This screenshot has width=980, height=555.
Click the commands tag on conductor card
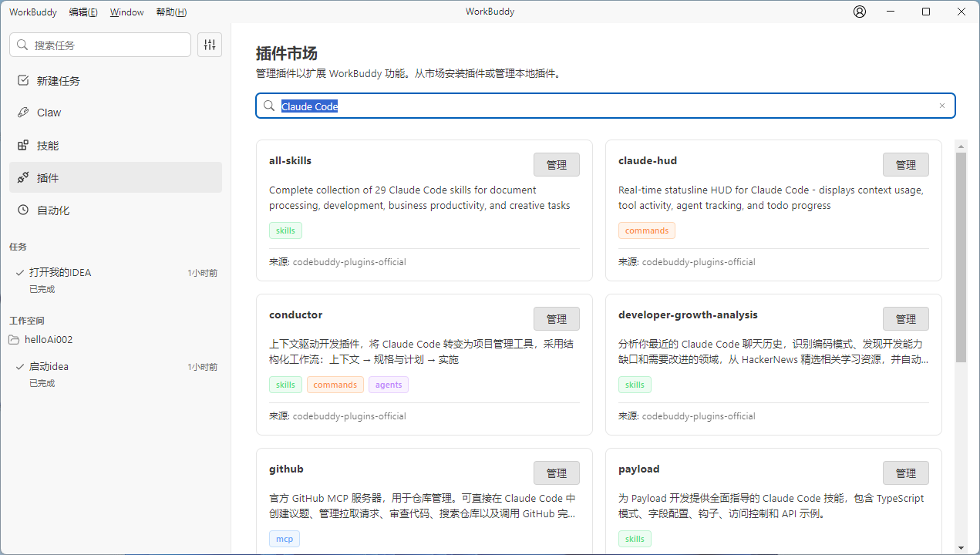click(x=335, y=385)
